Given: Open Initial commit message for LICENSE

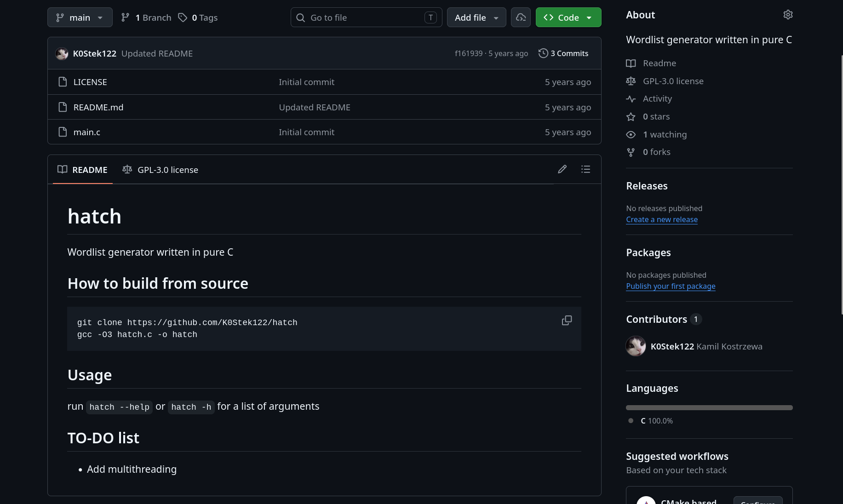Looking at the screenshot, I should (306, 82).
